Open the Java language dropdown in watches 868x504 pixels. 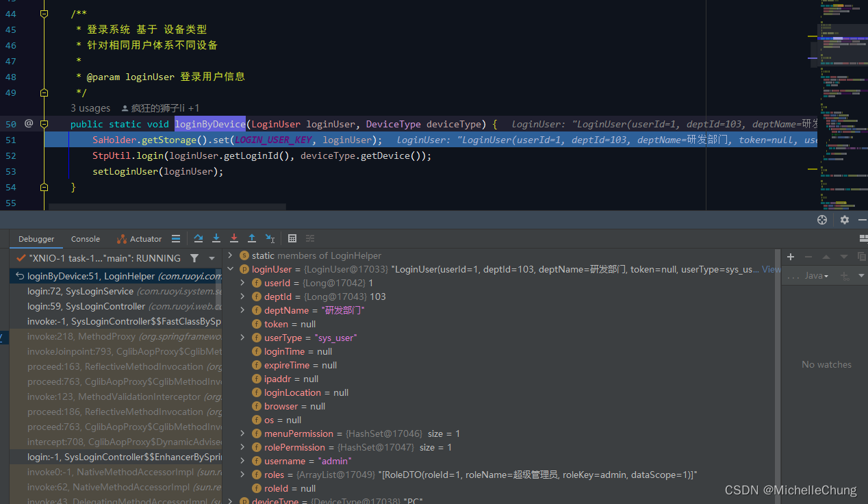pos(817,275)
